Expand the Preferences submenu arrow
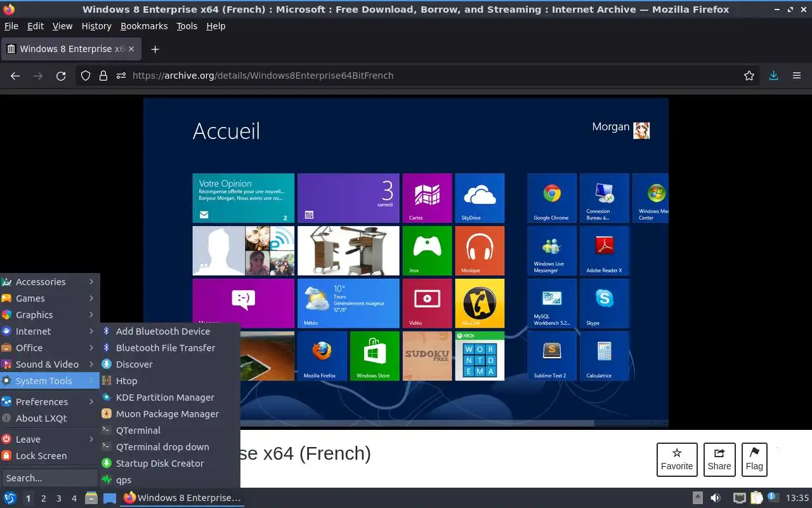812x508 pixels. click(x=91, y=402)
